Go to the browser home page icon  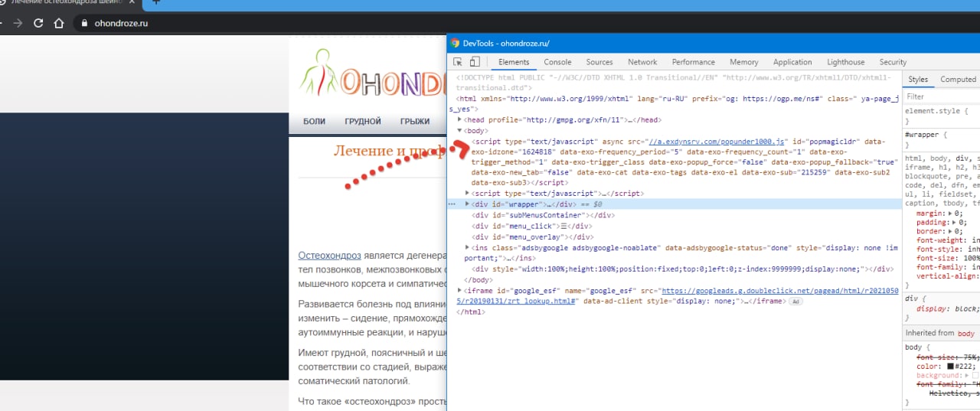click(59, 23)
